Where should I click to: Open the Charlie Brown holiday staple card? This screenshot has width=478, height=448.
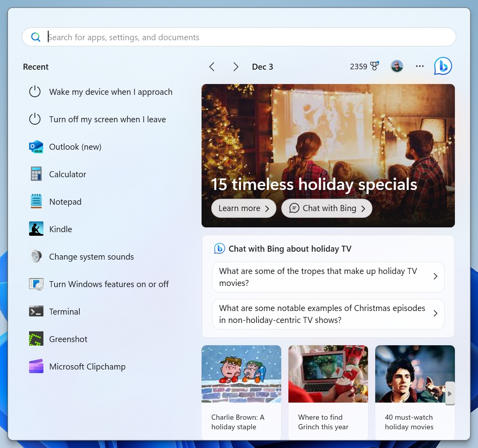coord(241,392)
